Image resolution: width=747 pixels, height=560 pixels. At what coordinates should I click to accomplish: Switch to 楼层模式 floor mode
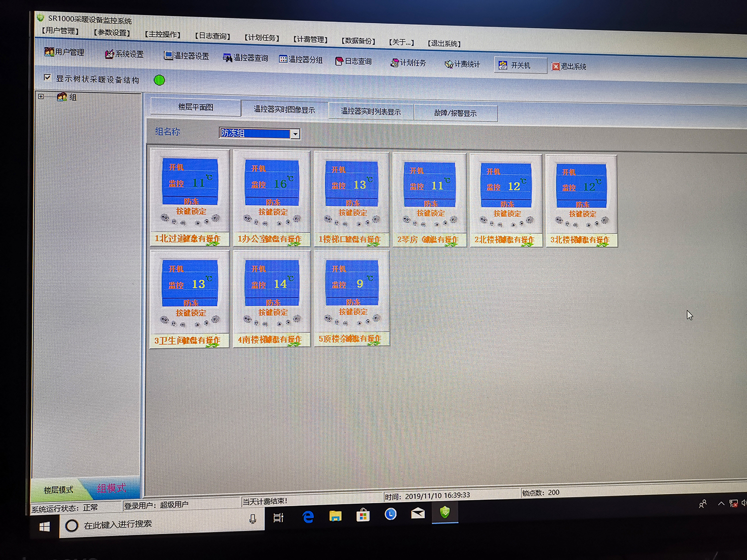(x=58, y=490)
